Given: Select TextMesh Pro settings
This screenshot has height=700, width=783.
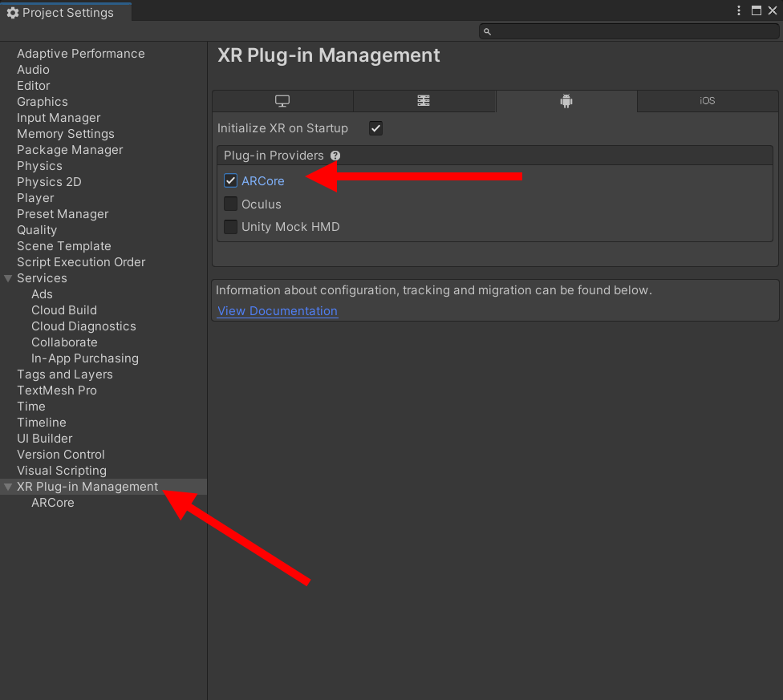Looking at the screenshot, I should click(x=57, y=390).
